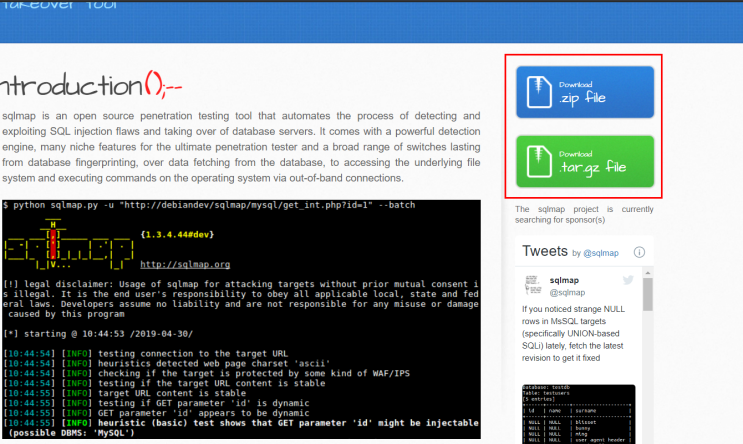This screenshot has height=444, width=743.
Task: Open sqlmap author name in the tweet
Action: pos(564,281)
